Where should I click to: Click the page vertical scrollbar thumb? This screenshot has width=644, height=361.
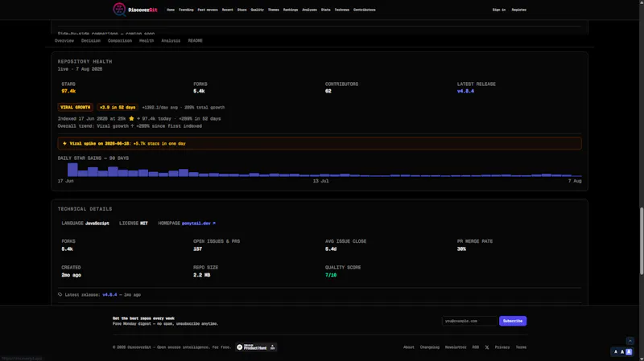pos(642,241)
